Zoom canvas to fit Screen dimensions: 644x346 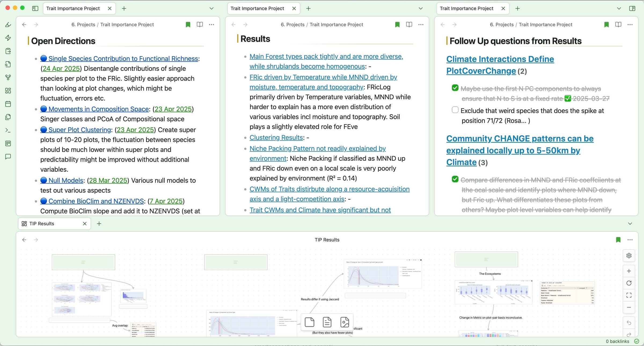[629, 295]
